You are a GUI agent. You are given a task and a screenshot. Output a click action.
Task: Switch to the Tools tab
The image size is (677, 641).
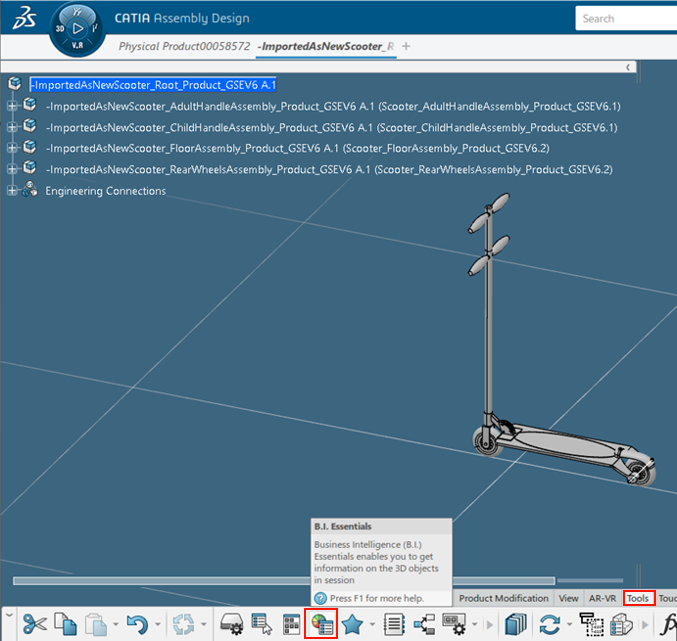pyautogui.click(x=638, y=598)
